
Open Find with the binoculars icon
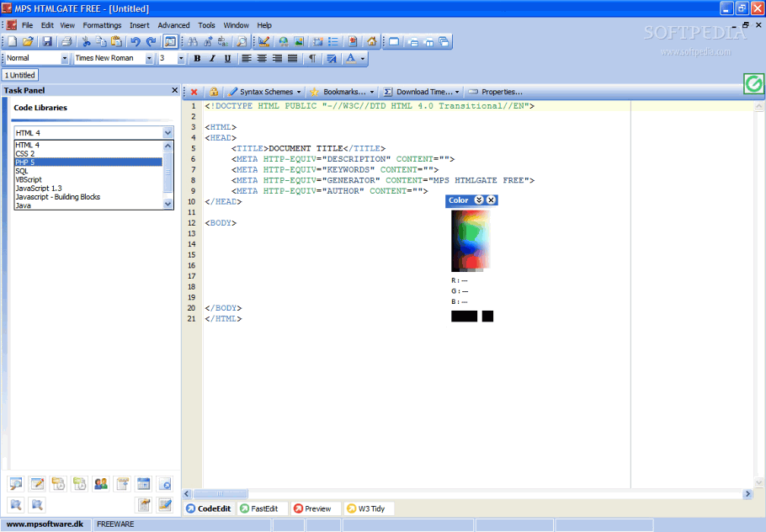click(x=193, y=41)
